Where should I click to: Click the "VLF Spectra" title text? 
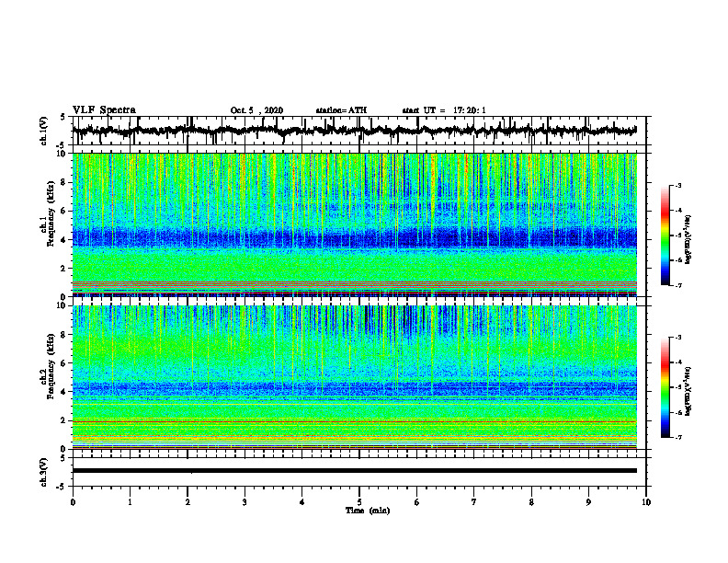[x=104, y=110]
